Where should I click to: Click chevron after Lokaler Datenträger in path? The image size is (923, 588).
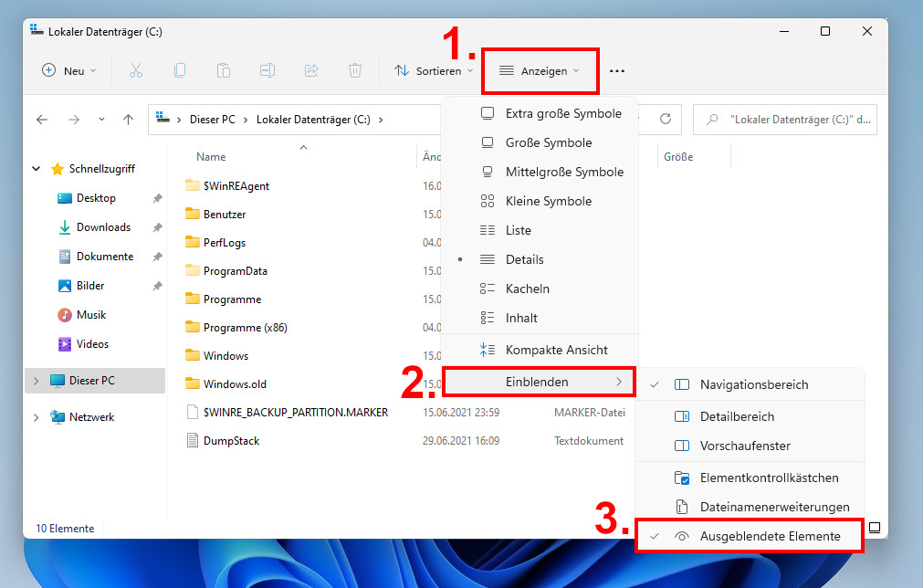pos(381,120)
